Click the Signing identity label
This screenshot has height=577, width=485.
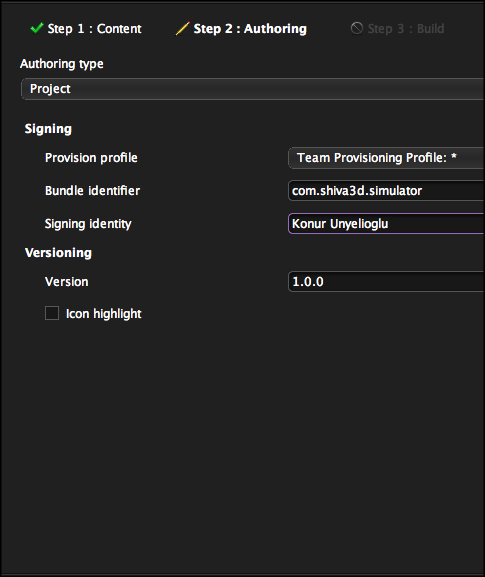tap(88, 224)
